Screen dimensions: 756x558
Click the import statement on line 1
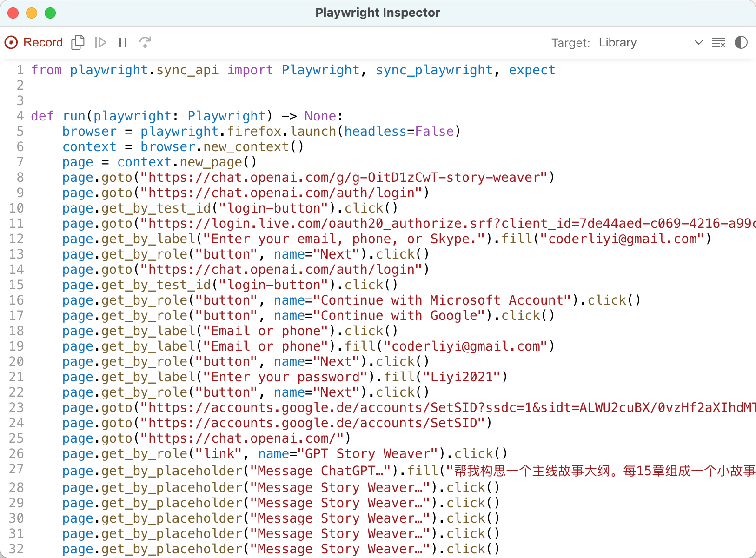tap(293, 70)
